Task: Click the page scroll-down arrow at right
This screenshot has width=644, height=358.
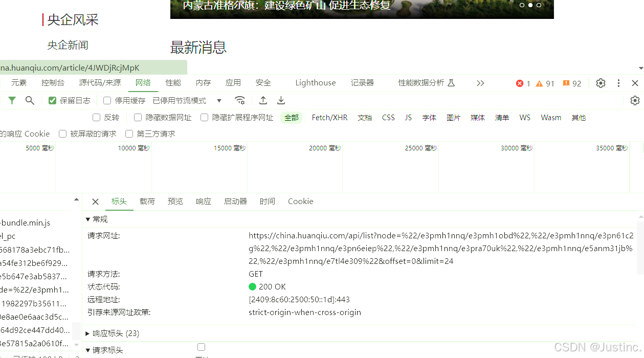Action: click(640, 68)
